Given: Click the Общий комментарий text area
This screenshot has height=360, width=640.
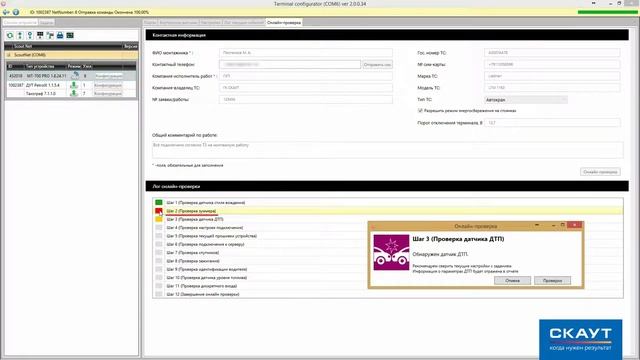Looking at the screenshot, I should pos(387,149).
